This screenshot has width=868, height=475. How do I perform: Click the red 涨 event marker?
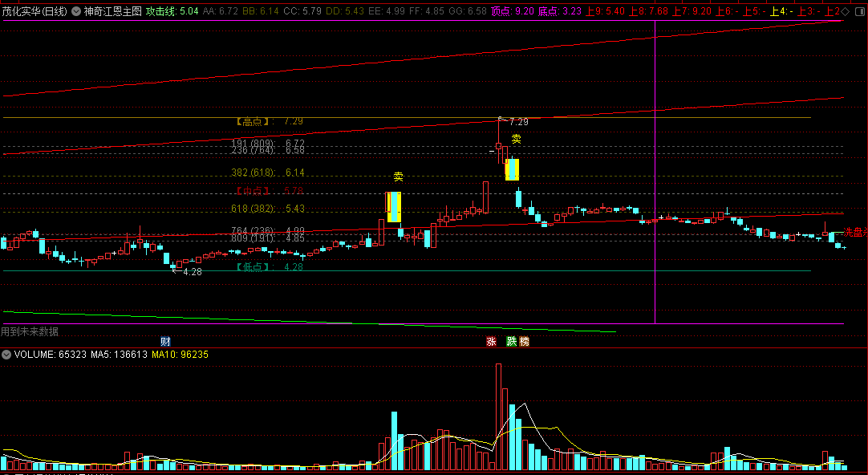(491, 341)
